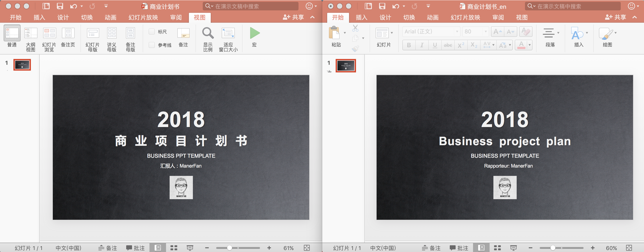Click Comments button in left status bar

pyautogui.click(x=136, y=248)
